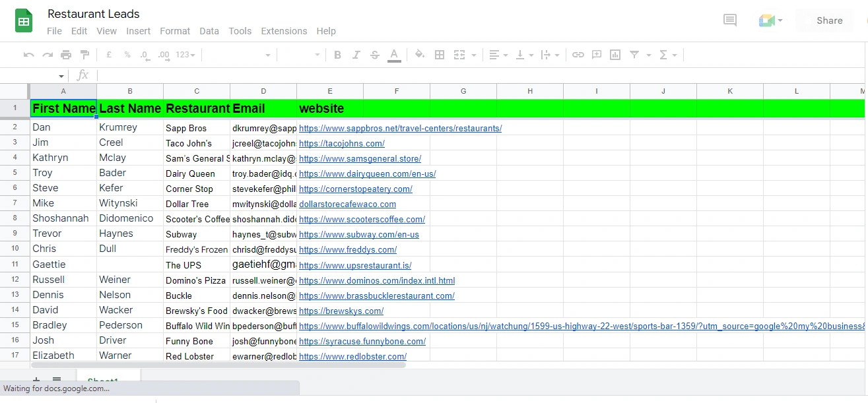This screenshot has height=403, width=868.
Task: Open the functions (sigma) menu
Action: click(669, 55)
